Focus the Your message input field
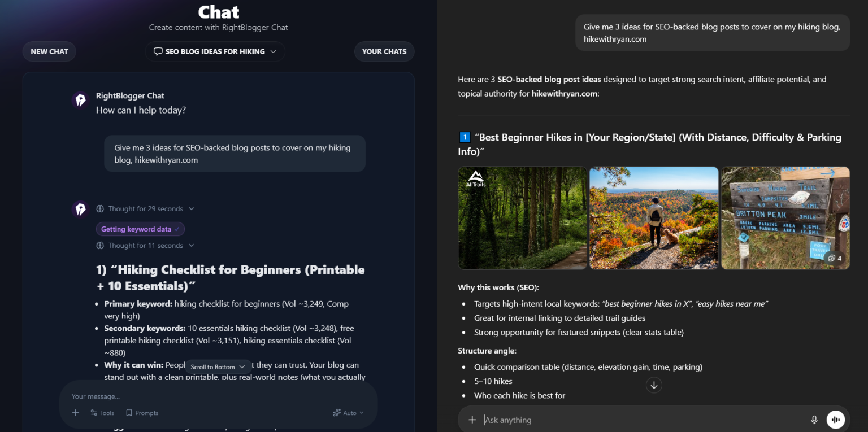This screenshot has height=432, width=868. tap(218, 396)
